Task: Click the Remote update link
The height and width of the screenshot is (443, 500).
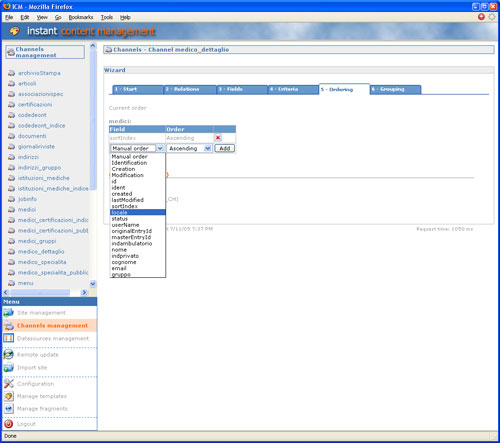Action: [x=38, y=355]
